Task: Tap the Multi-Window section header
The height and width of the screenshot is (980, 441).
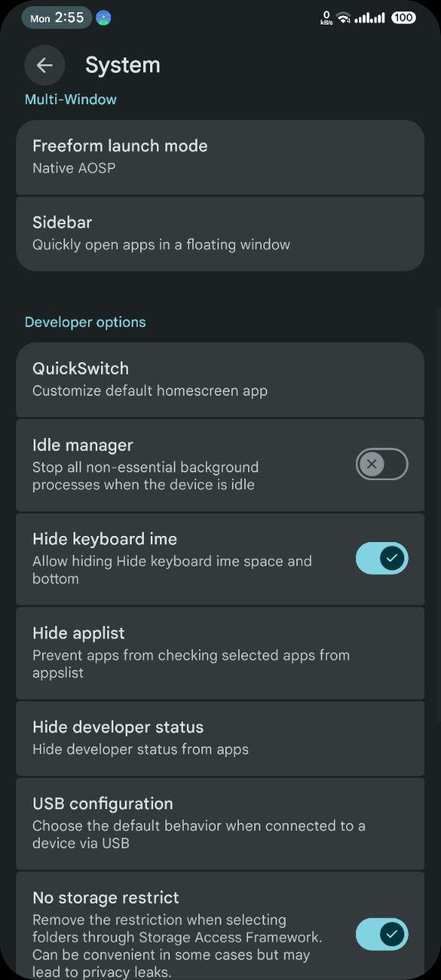Action: tap(70, 100)
